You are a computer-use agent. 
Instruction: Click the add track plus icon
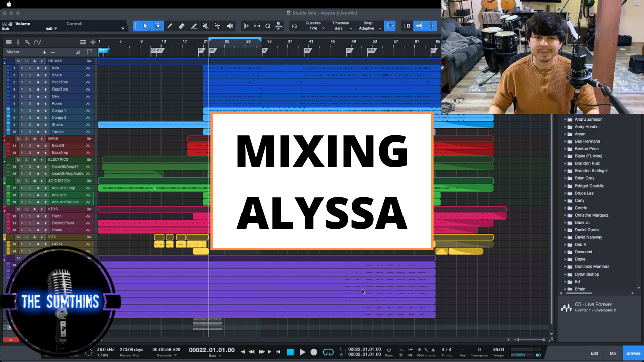[x=93, y=42]
